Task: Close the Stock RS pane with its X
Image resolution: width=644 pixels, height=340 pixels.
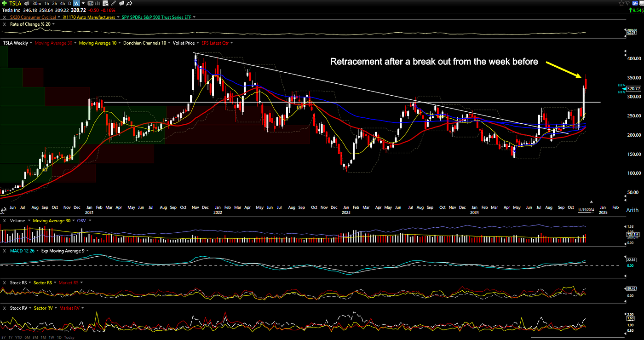Action: (5, 282)
